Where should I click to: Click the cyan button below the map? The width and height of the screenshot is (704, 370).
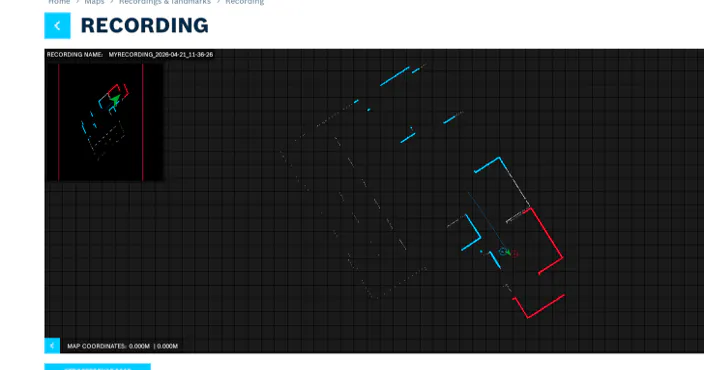coord(97,367)
